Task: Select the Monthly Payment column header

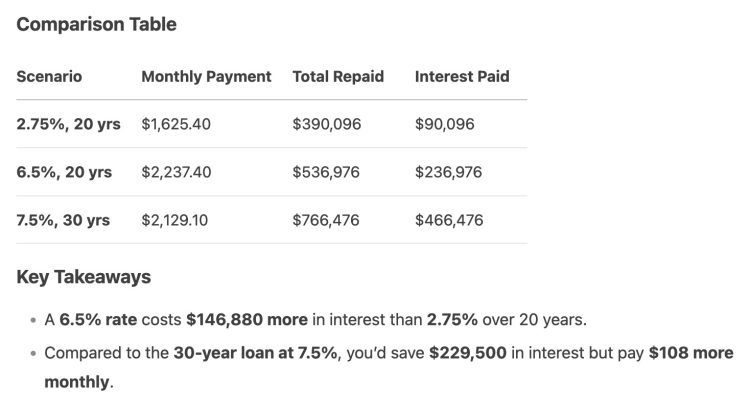Action: [206, 76]
